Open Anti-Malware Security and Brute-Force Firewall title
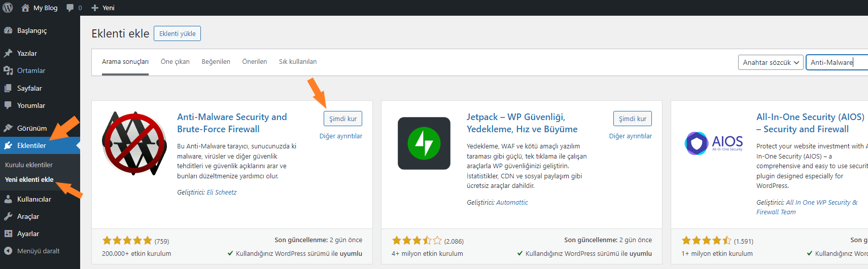Viewport: 868px width, 269px height. tap(232, 123)
